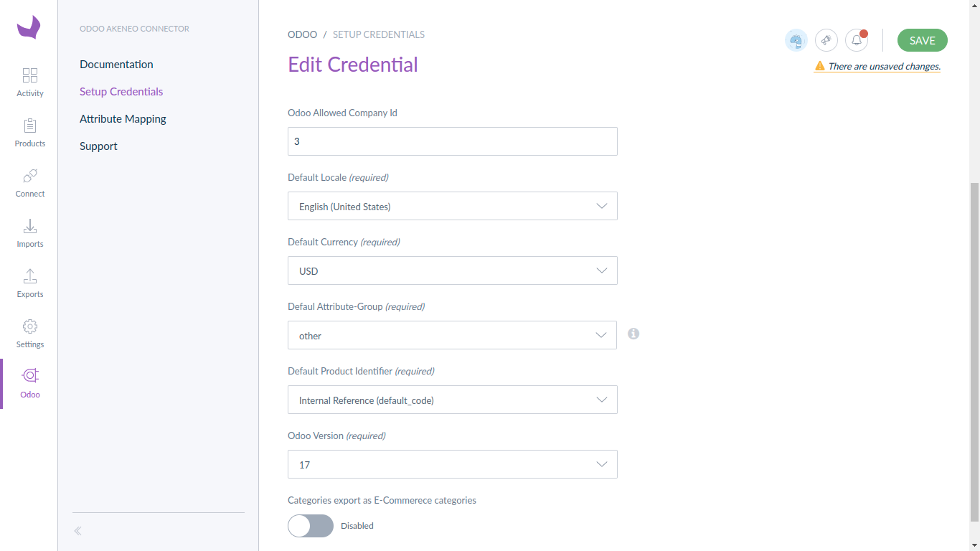
Task: Expand the Default Currency selector
Action: [452, 270]
